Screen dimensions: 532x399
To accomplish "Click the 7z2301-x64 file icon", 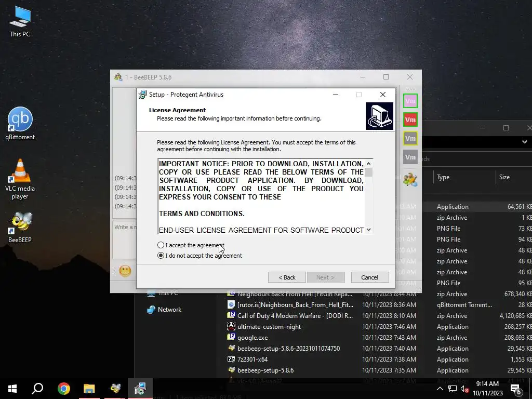I will click(x=231, y=359).
